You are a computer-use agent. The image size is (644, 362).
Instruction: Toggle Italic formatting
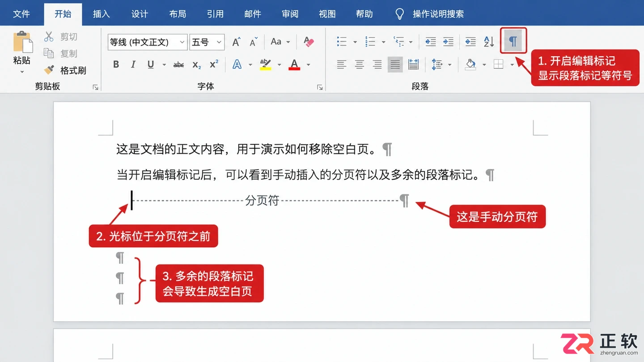click(x=133, y=64)
